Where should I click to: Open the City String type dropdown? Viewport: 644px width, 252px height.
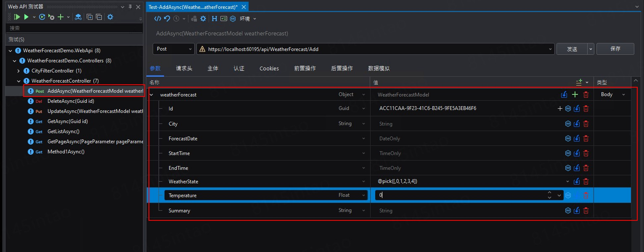point(364,124)
